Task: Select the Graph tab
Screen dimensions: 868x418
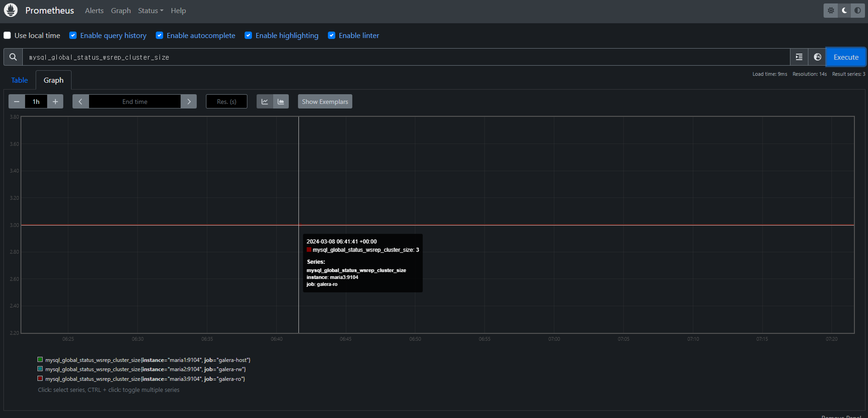Action: pyautogui.click(x=53, y=80)
